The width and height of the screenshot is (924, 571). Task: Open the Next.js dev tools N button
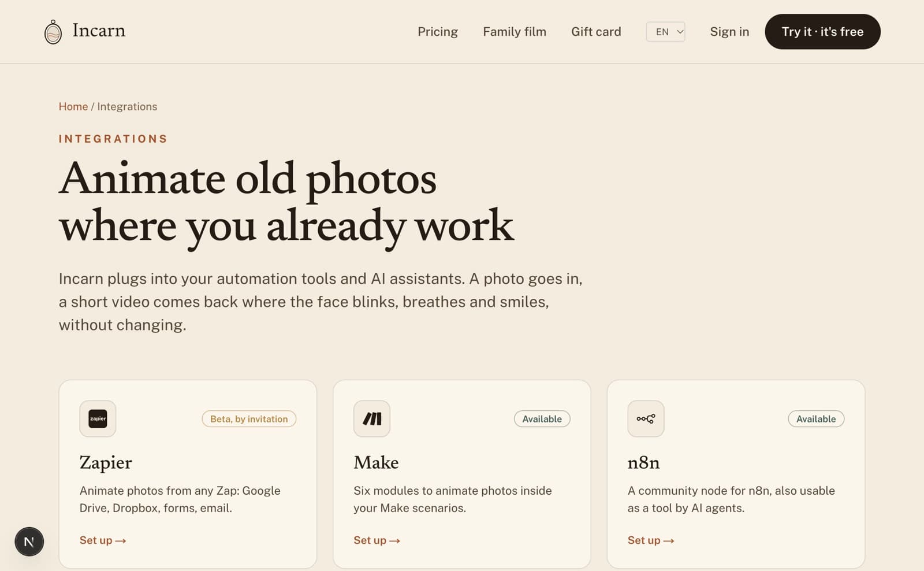click(x=29, y=542)
